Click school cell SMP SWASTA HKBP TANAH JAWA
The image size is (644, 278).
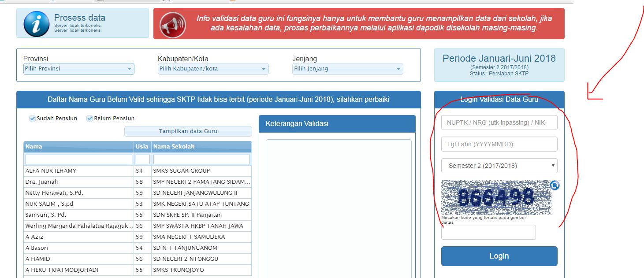click(201, 226)
